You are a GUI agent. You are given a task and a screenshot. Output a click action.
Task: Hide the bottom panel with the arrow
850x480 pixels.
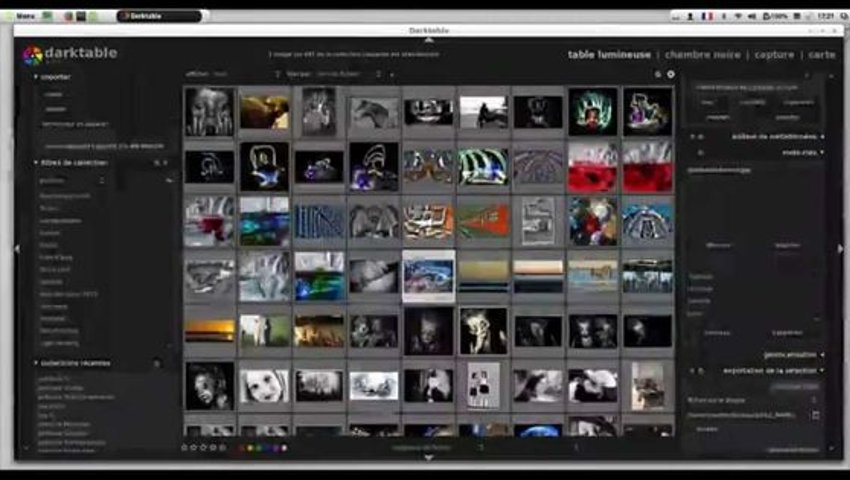click(429, 458)
